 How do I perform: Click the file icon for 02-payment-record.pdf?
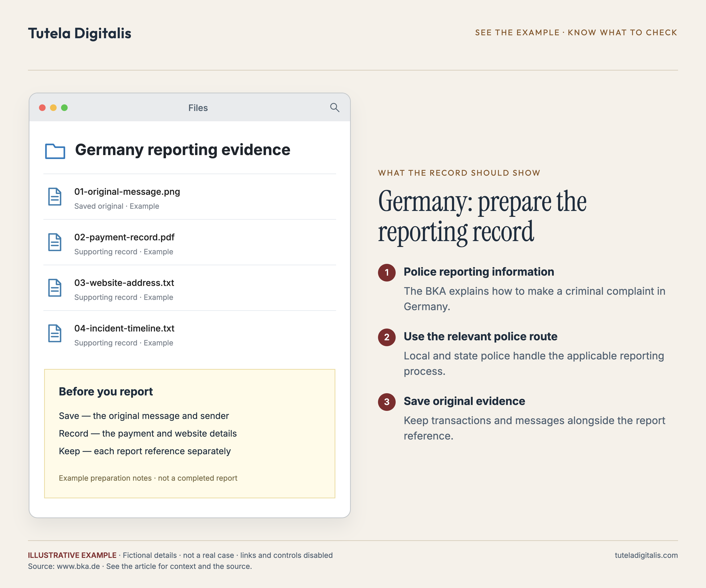point(55,242)
